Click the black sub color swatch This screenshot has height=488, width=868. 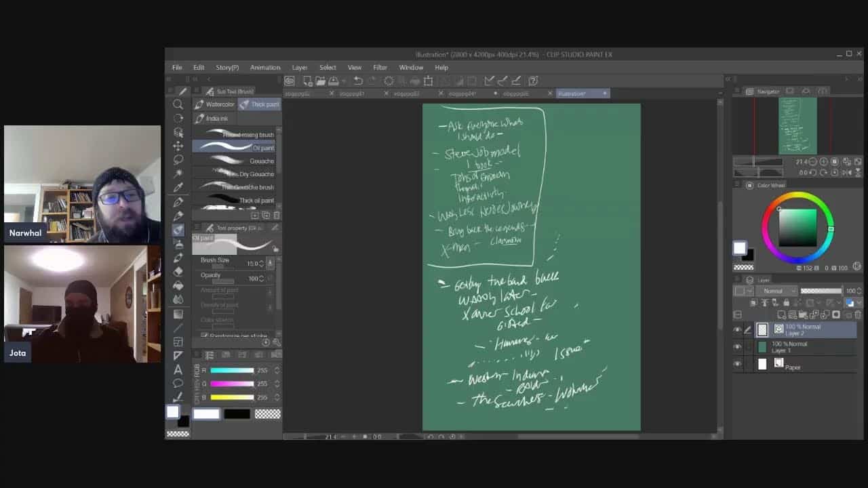click(237, 413)
